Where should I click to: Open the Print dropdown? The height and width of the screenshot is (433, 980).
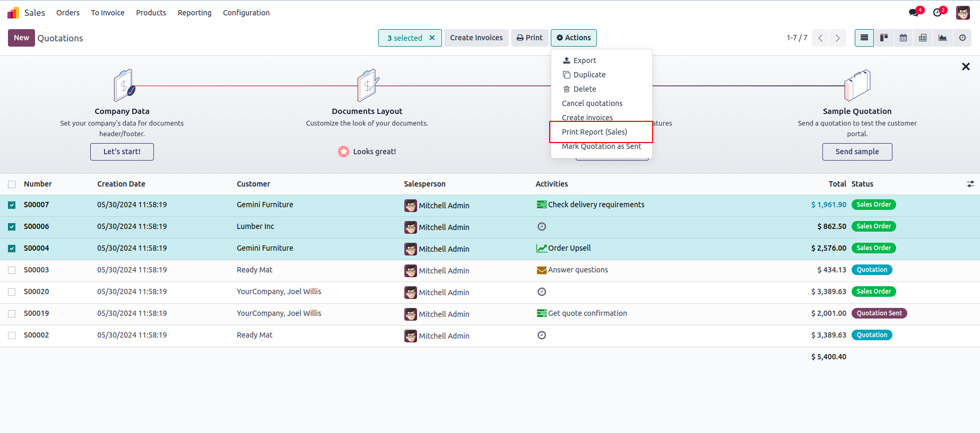coord(530,38)
